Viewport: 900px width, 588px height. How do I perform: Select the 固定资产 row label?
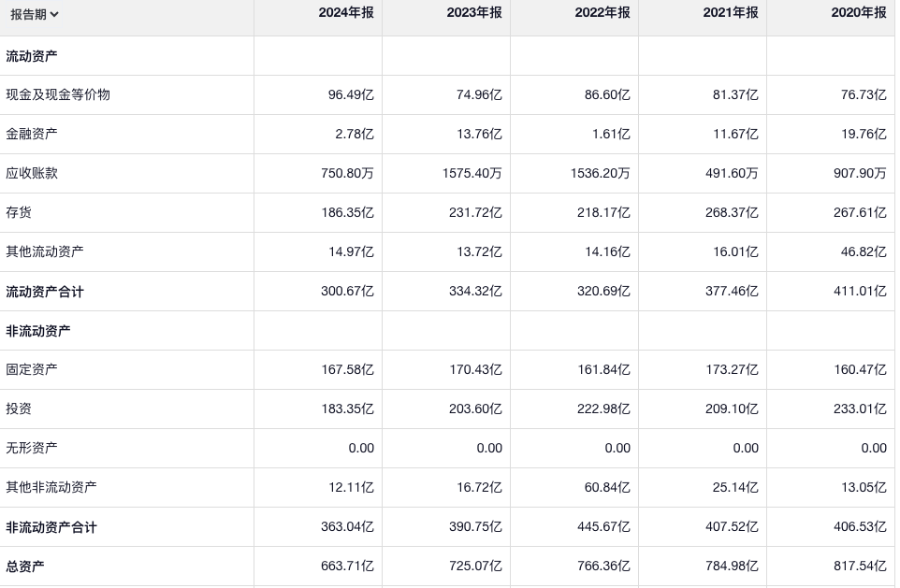pyautogui.click(x=32, y=370)
